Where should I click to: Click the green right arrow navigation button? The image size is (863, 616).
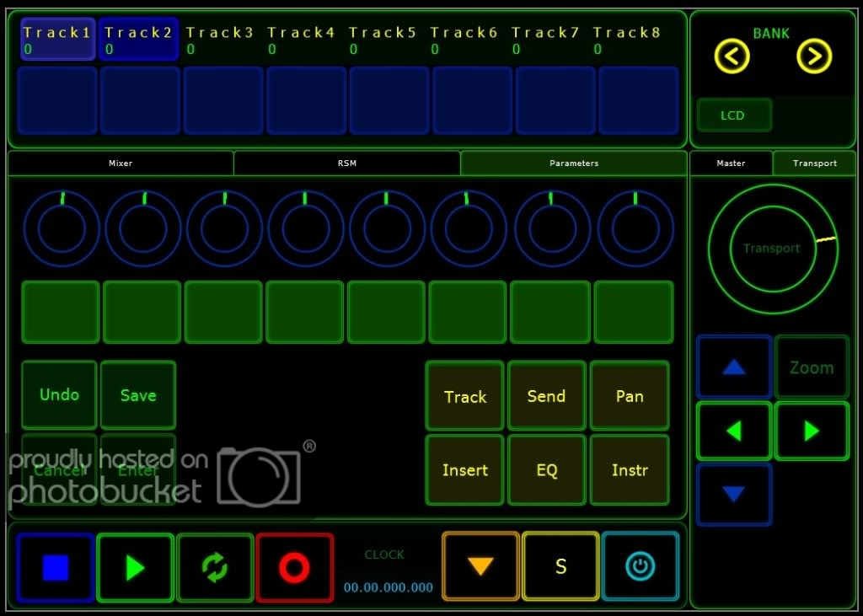pyautogui.click(x=812, y=431)
